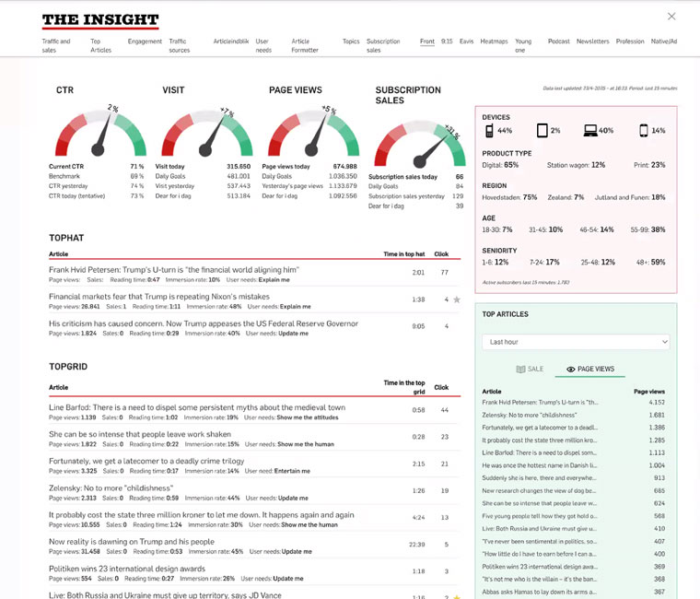Open Line Barfod medieval town myths article
700x599 pixels.
tap(197, 407)
